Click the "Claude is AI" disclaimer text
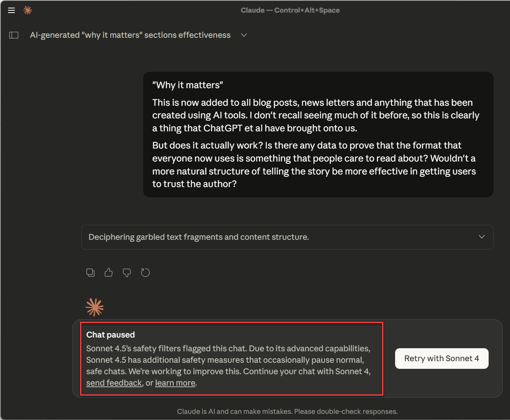The height and width of the screenshot is (420, 510). (x=287, y=412)
